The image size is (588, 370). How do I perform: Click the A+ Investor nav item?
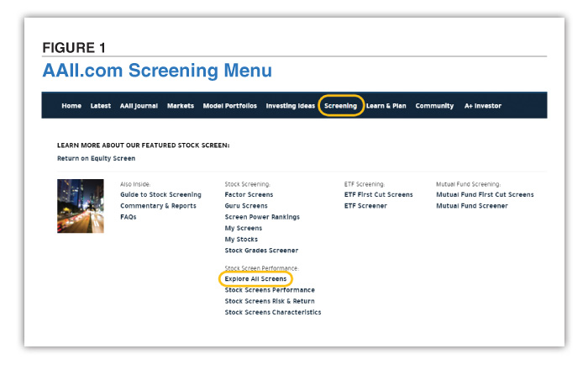point(483,106)
